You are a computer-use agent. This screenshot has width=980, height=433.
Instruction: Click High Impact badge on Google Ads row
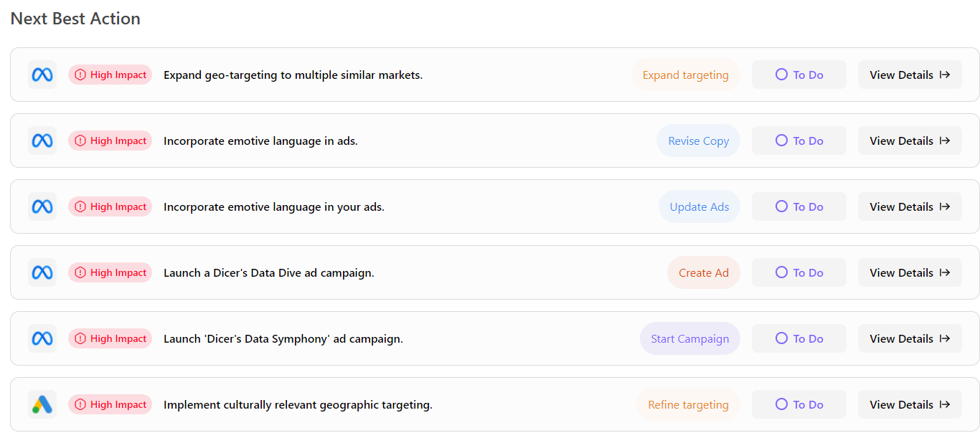(x=110, y=404)
